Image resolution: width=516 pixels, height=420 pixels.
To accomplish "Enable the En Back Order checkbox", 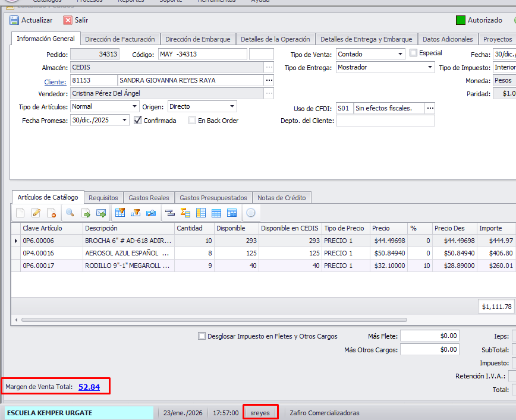I will click(192, 120).
